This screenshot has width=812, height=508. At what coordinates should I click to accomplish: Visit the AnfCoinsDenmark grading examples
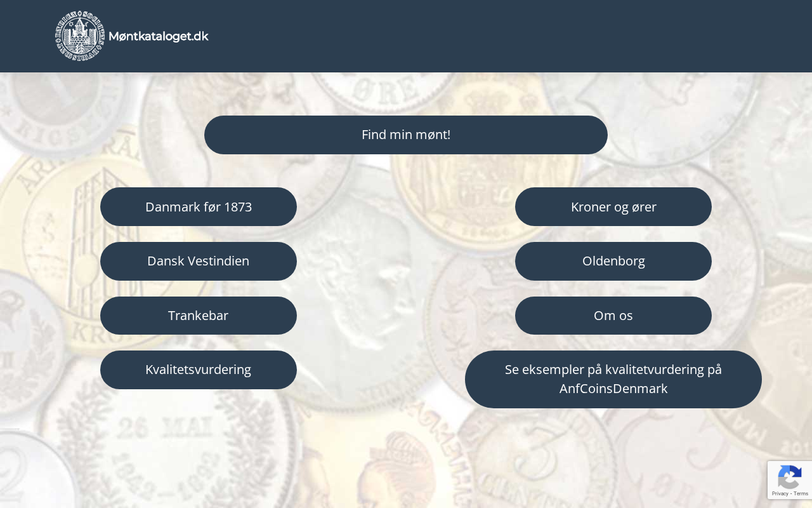coord(613,379)
